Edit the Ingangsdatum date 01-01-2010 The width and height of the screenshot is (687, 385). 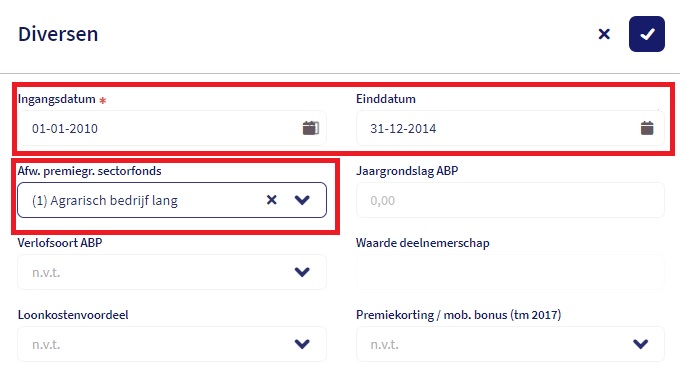(65, 129)
